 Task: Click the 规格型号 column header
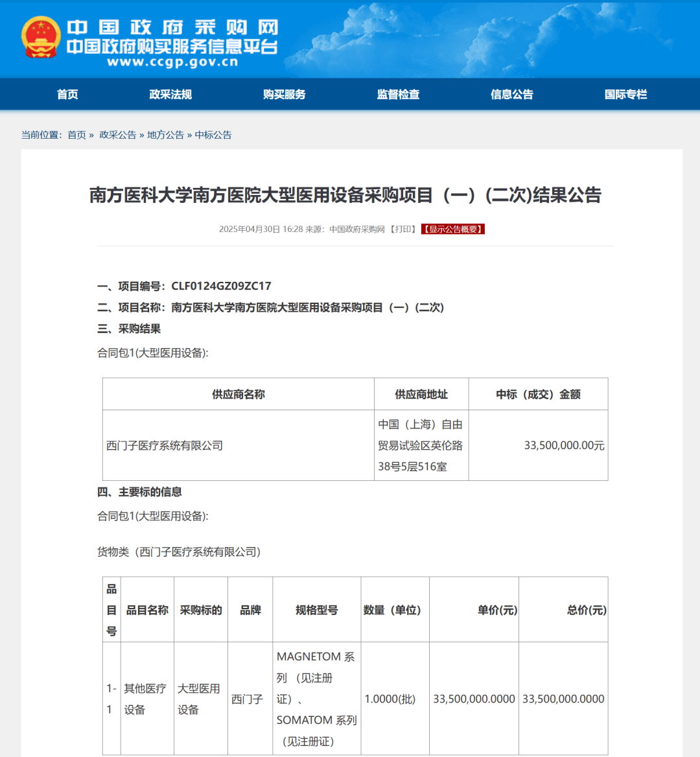(x=317, y=610)
